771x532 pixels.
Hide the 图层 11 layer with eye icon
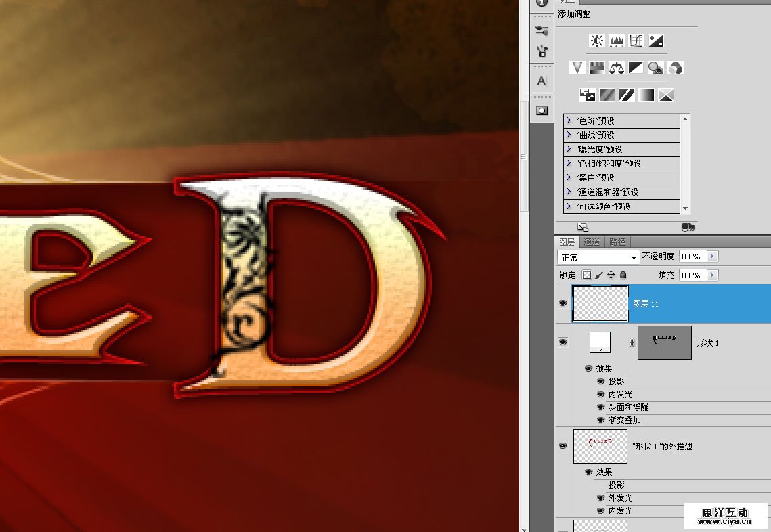coord(563,303)
